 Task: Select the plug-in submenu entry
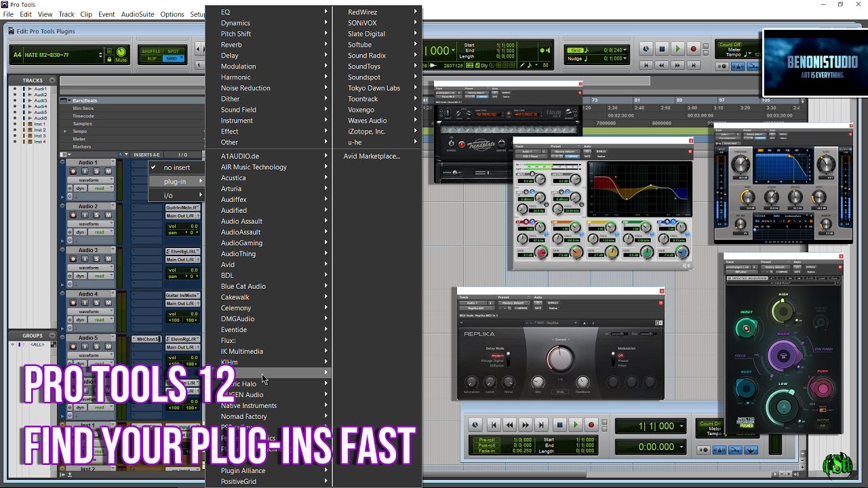tap(177, 182)
